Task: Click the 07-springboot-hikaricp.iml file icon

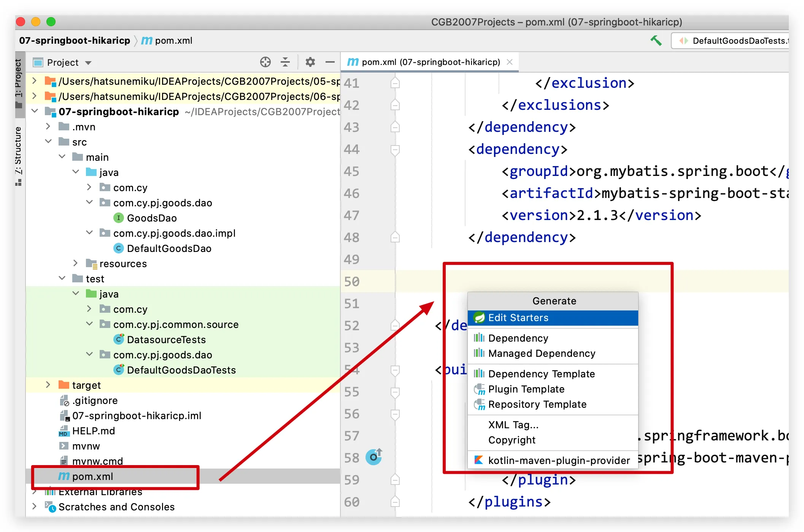Action: [64, 415]
